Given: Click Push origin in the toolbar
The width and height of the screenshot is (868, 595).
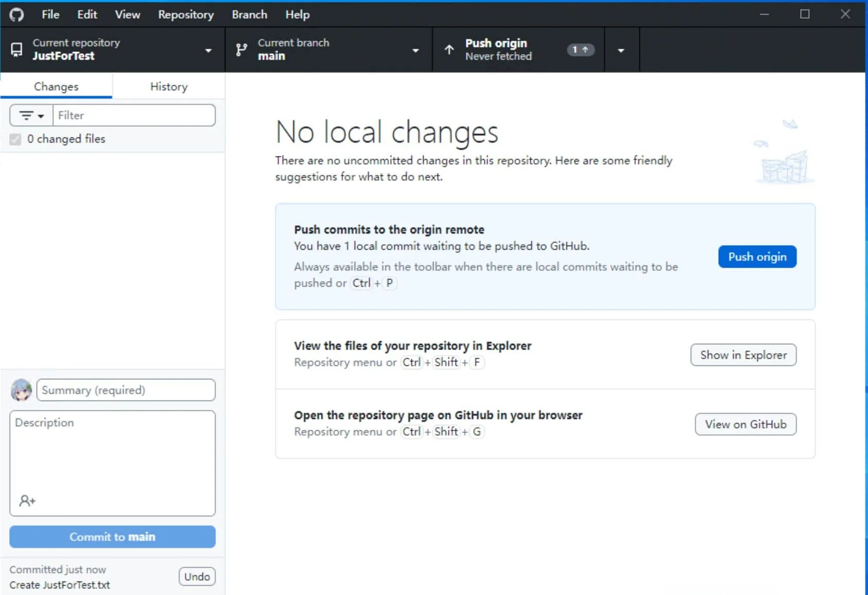Looking at the screenshot, I should coord(518,50).
